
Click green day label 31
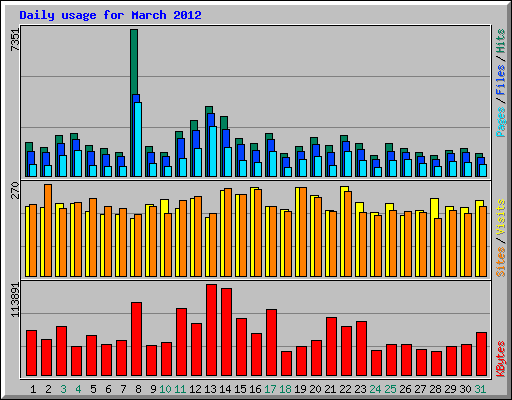click(x=480, y=389)
